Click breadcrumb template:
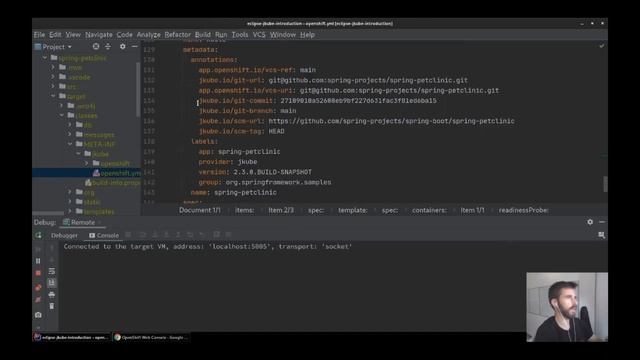The width and height of the screenshot is (640, 360). point(353,210)
